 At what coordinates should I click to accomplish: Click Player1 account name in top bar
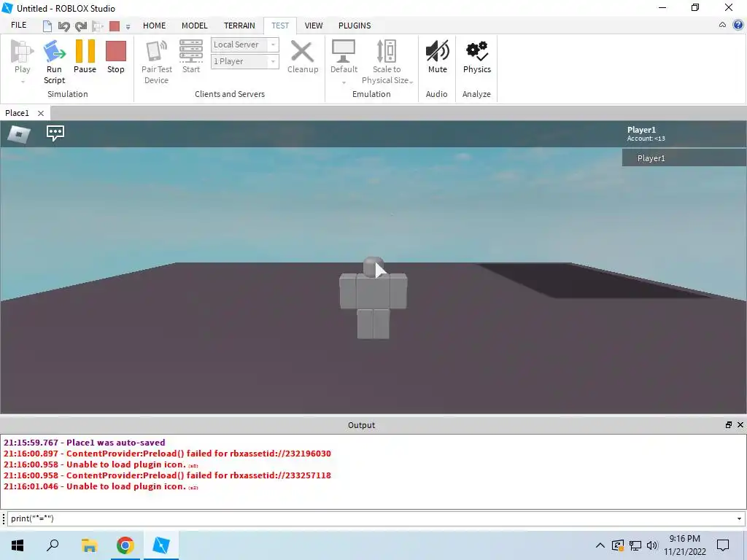(641, 130)
